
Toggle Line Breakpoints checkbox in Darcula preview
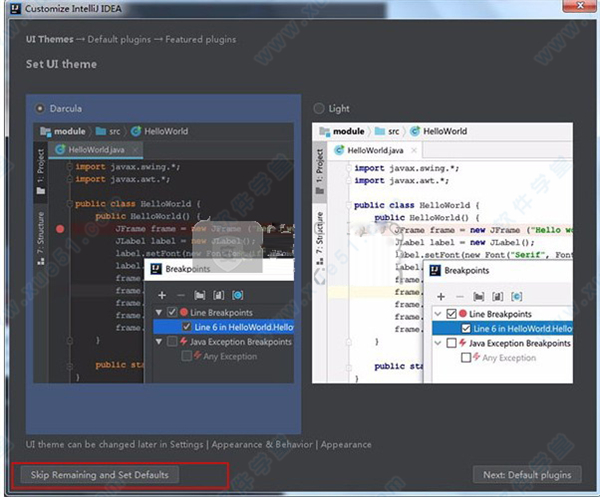(x=171, y=312)
